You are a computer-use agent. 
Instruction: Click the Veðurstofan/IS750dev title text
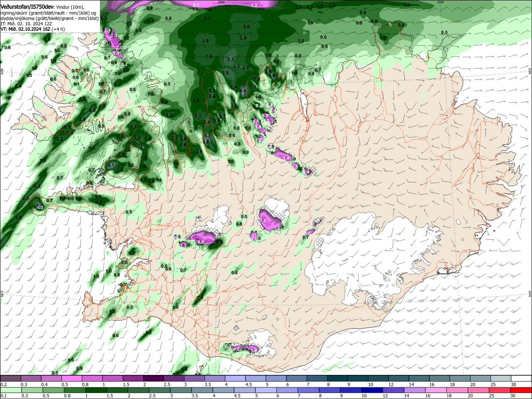click(x=27, y=7)
